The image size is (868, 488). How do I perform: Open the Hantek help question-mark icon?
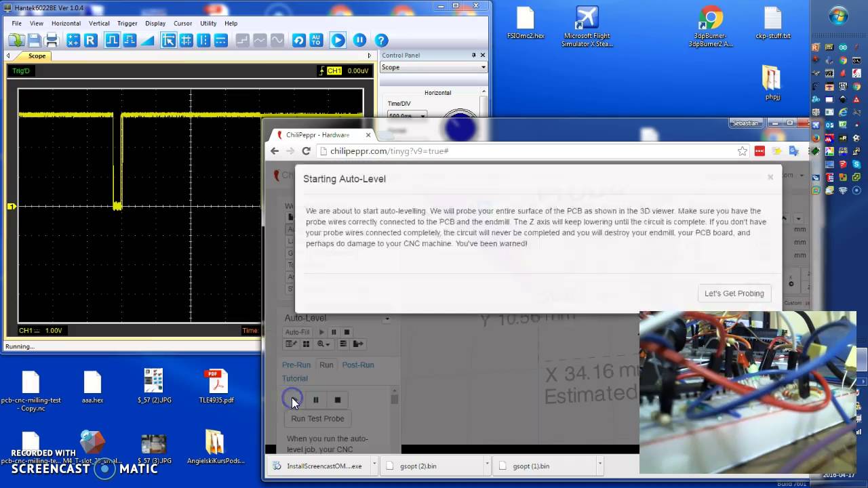point(381,41)
